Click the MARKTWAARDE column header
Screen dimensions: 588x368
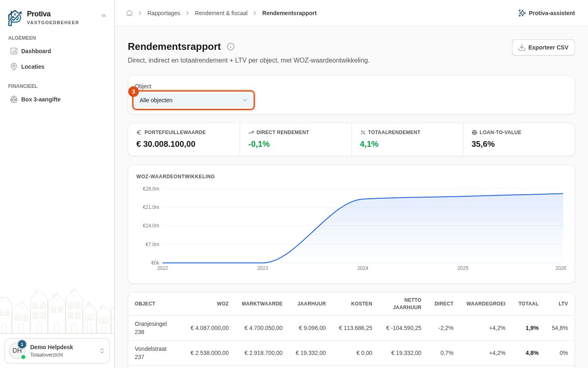tap(262, 304)
